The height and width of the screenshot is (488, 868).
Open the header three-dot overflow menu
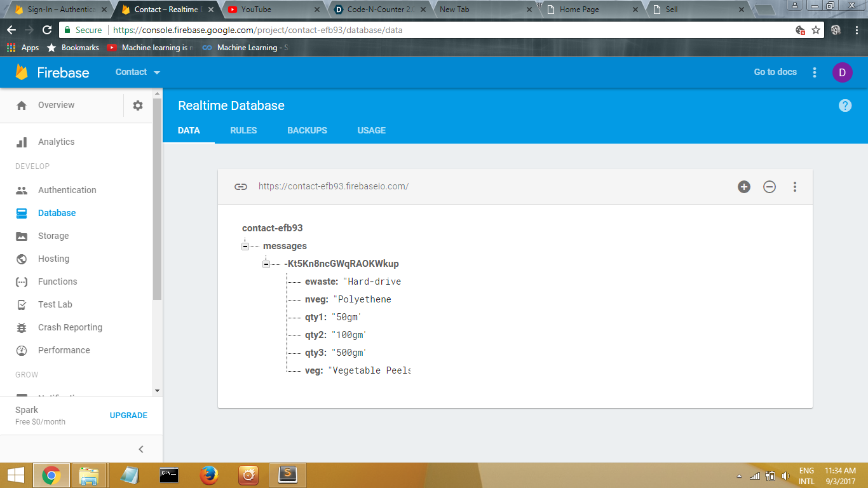coord(815,72)
